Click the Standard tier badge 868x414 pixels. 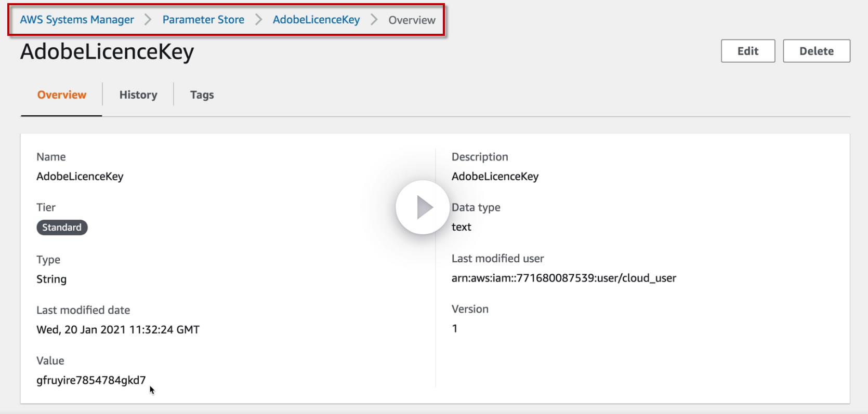tap(62, 228)
